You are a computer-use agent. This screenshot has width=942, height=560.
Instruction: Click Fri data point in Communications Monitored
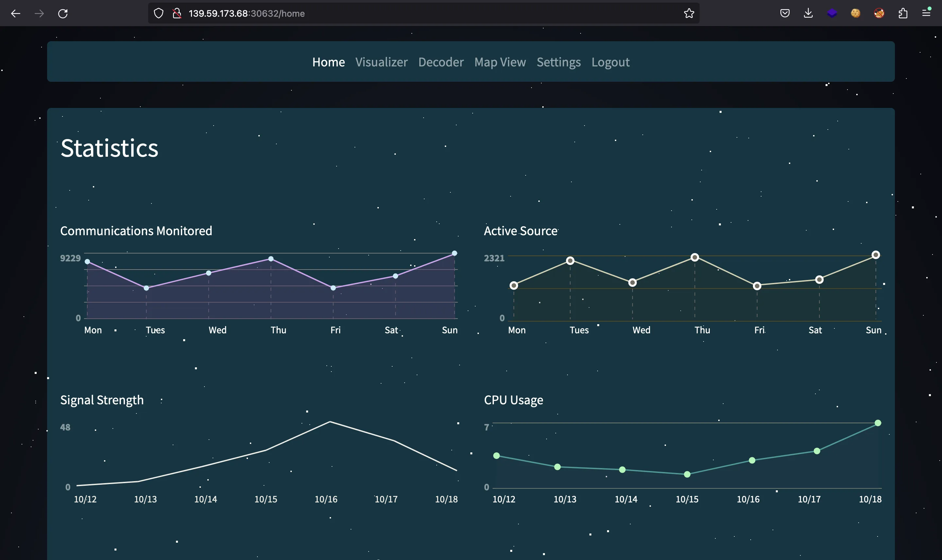tap(333, 288)
